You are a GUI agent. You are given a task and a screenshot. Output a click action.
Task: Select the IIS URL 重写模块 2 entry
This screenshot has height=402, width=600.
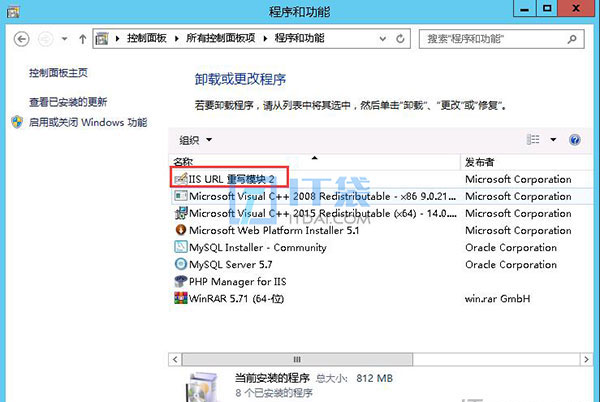click(232, 179)
